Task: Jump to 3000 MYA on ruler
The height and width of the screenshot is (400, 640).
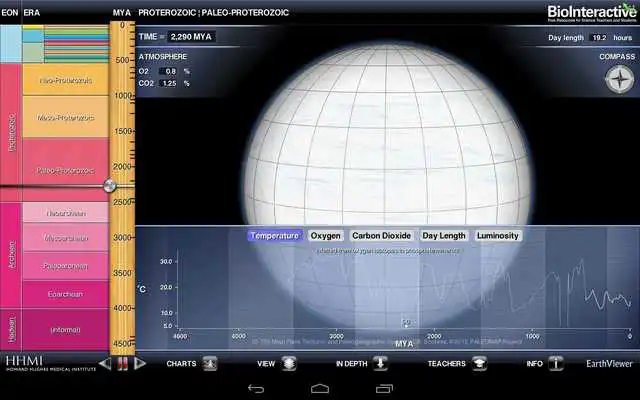Action: 122,238
